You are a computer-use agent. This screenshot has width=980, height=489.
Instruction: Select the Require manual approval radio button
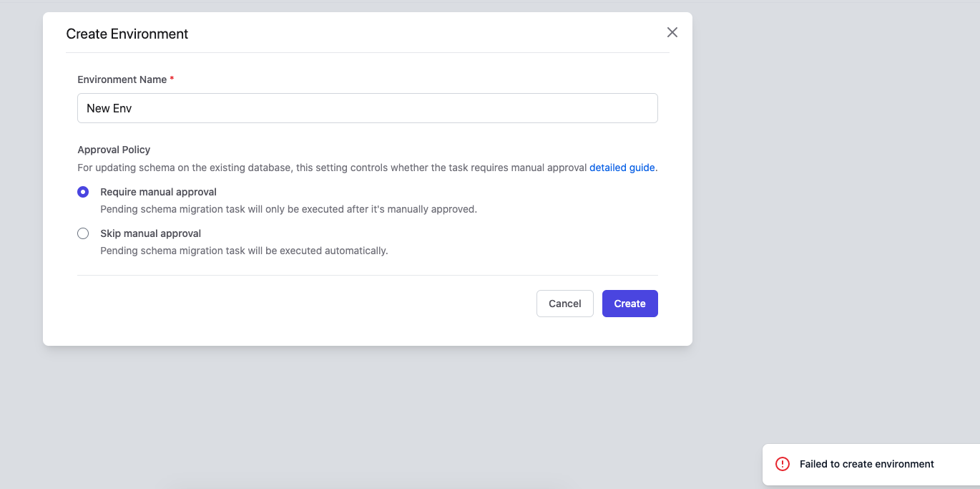pyautogui.click(x=82, y=192)
